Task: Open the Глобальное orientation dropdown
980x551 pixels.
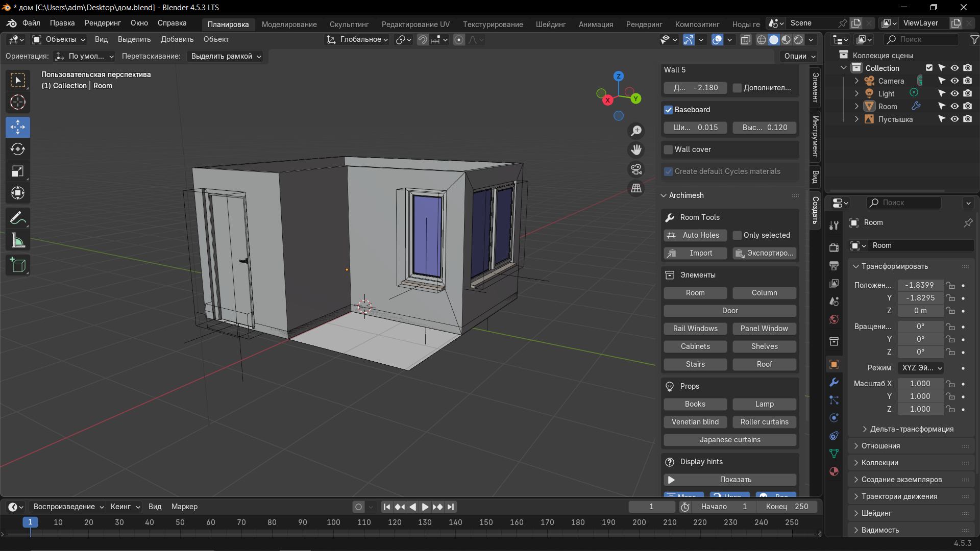Action: (358, 39)
